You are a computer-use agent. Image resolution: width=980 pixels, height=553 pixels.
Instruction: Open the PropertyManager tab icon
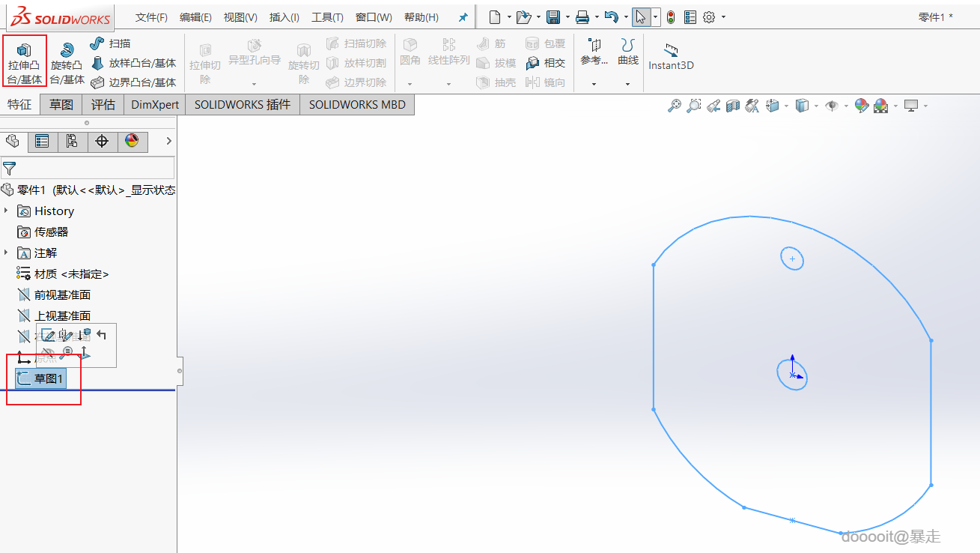[x=42, y=141]
